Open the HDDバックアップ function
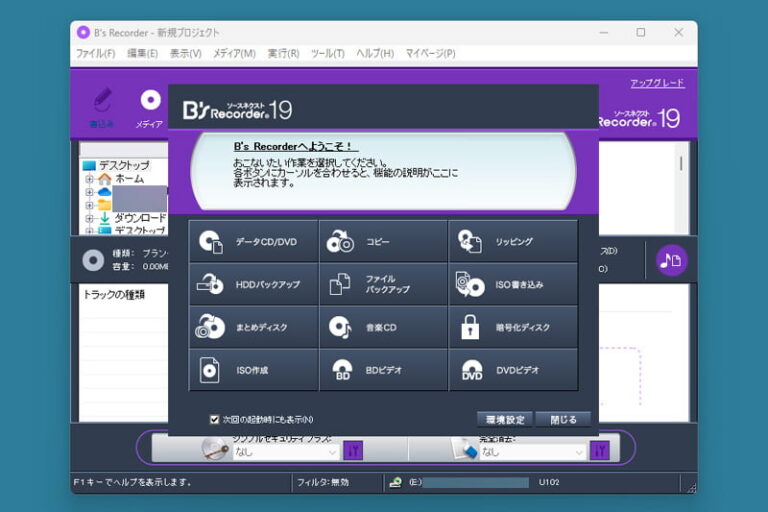The width and height of the screenshot is (768, 512). pos(253,284)
